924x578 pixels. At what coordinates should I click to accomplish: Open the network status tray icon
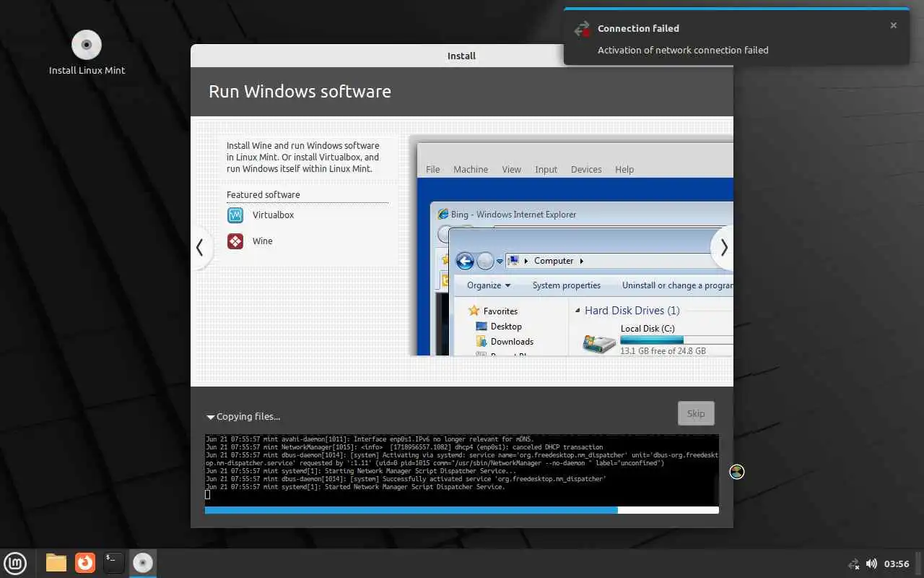click(854, 564)
